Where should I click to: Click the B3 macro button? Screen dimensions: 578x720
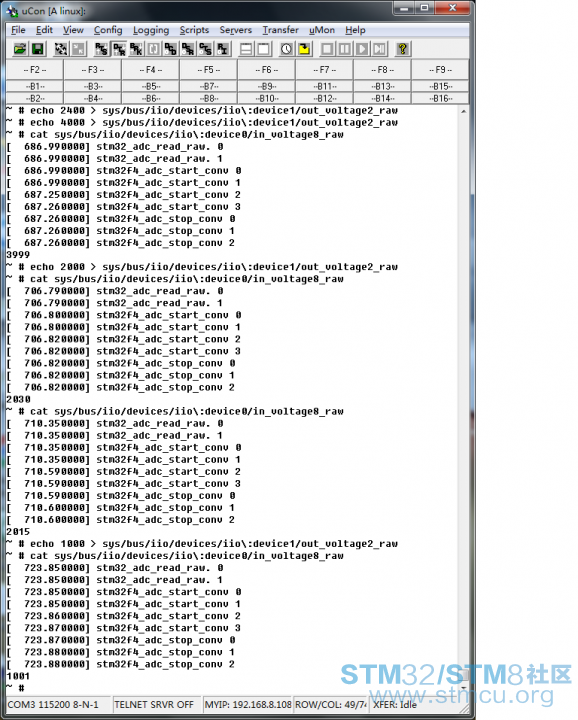93,86
